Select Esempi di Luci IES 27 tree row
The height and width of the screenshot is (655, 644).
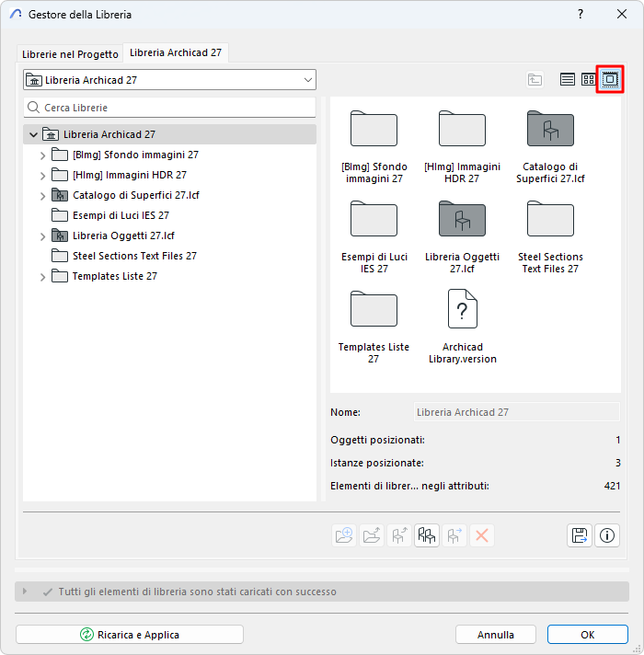pyautogui.click(x=169, y=215)
